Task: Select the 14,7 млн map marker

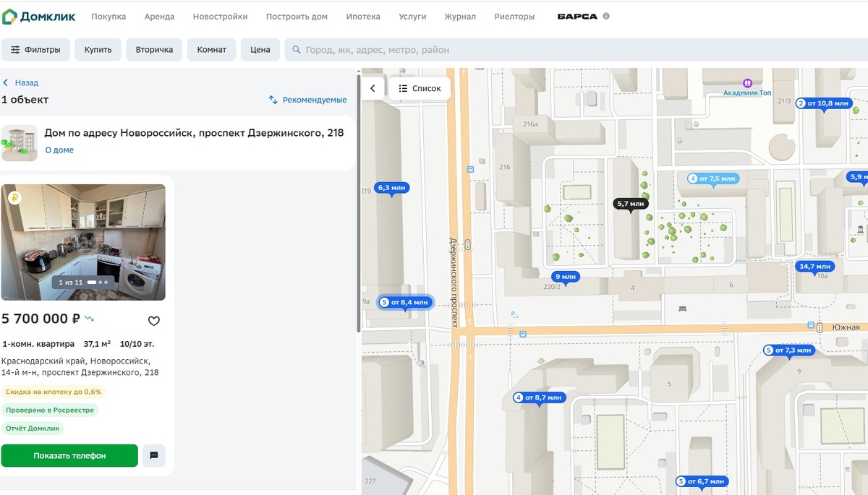Action: pyautogui.click(x=814, y=267)
